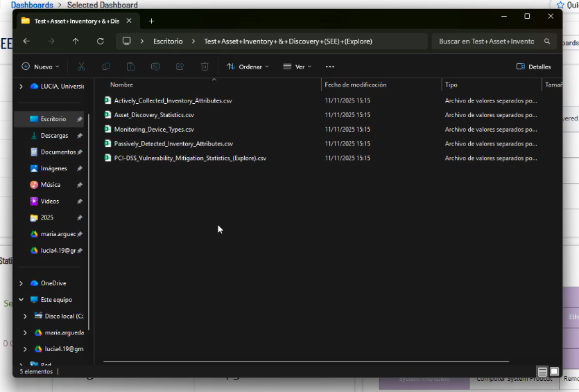Open the Descargas quick access folder
Viewport: 579px width, 392px height.
(x=54, y=136)
